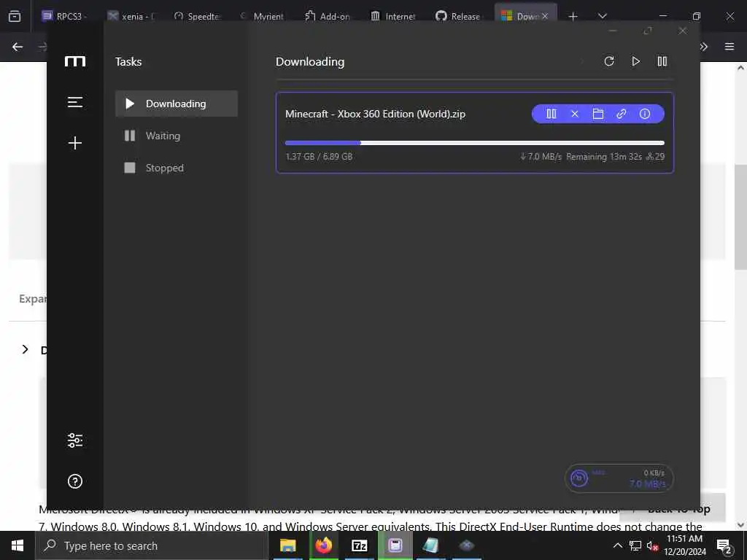This screenshot has width=747, height=560.
Task: Open the Firefox hamburger application menu
Action: [x=729, y=47]
